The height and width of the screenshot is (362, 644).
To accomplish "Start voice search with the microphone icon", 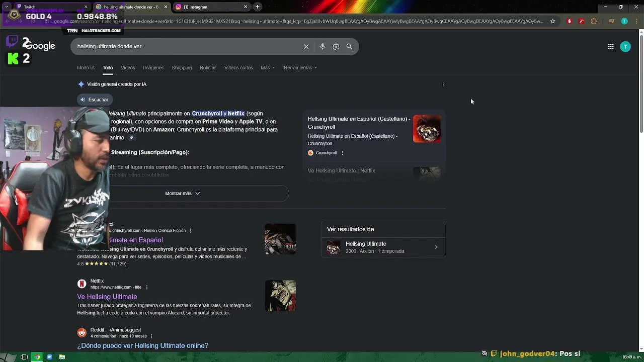I will click(x=323, y=46).
